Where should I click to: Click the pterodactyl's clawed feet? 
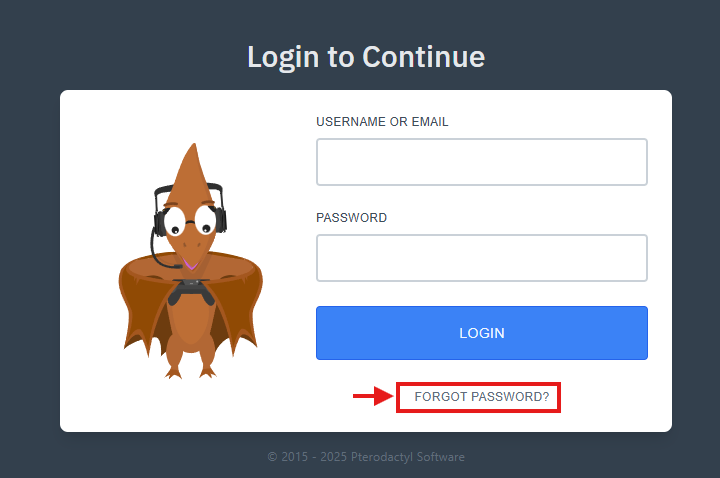[191, 370]
